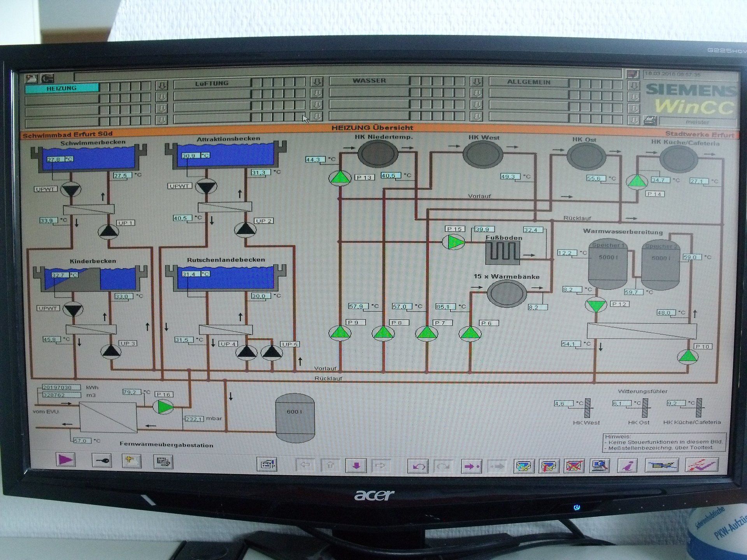
Task: Open the ALLGEMEIN row down-arrow
Action: coord(634,85)
